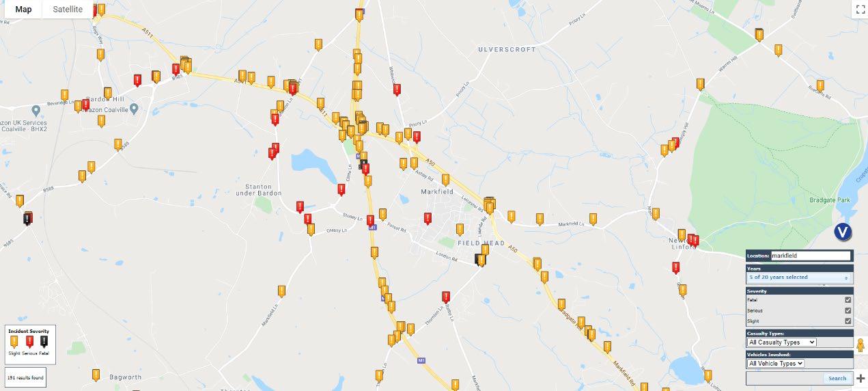The width and height of the screenshot is (868, 391).
Task: Zoom in with the plus button
Action: tap(860, 378)
